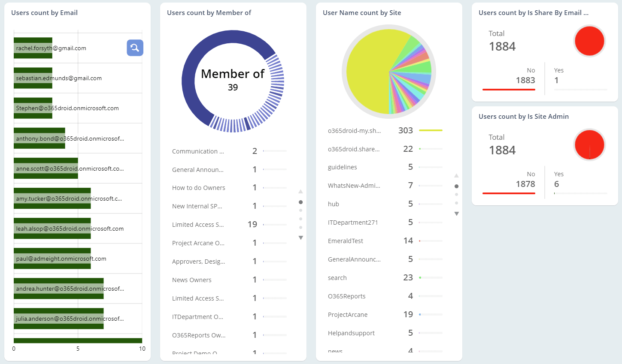This screenshot has height=364, width=622.
Task: Select the No 1883 filter in Is Share By Email
Action: (x=525, y=80)
